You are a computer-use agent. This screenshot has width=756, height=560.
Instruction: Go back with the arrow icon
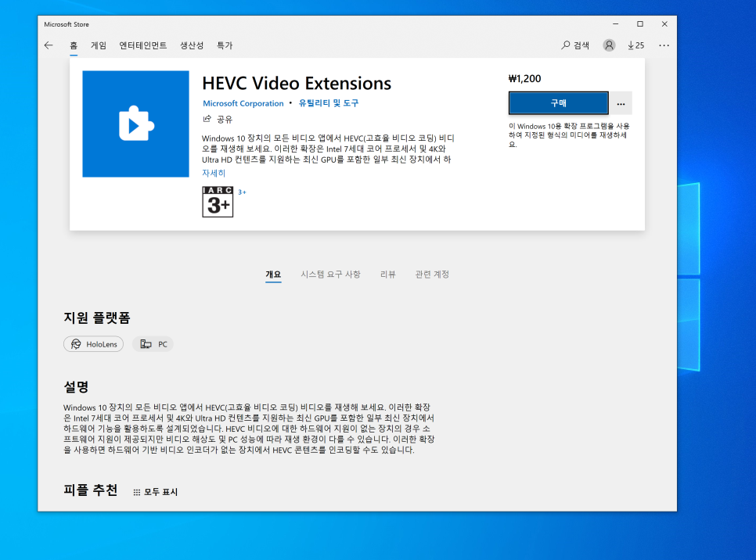pyautogui.click(x=49, y=45)
